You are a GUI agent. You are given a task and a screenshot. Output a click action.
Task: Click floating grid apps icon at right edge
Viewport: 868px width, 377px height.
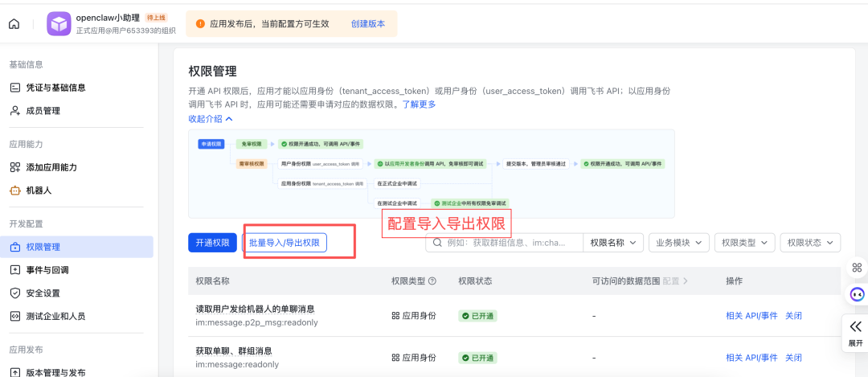(x=857, y=268)
